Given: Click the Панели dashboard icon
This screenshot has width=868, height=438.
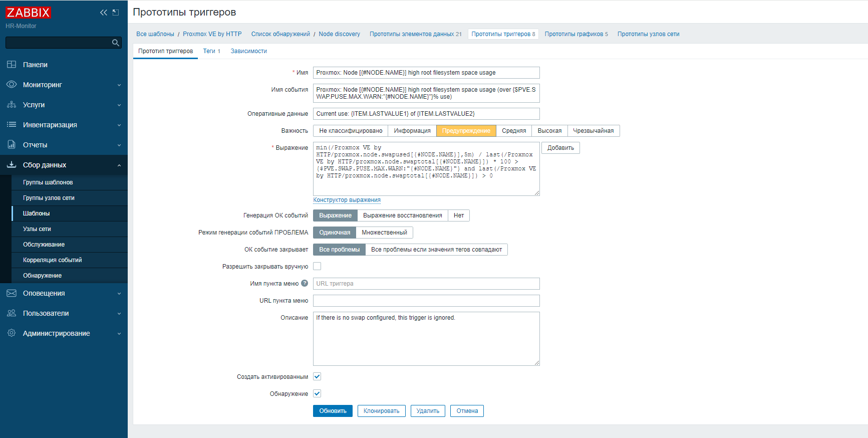Looking at the screenshot, I should [12, 65].
